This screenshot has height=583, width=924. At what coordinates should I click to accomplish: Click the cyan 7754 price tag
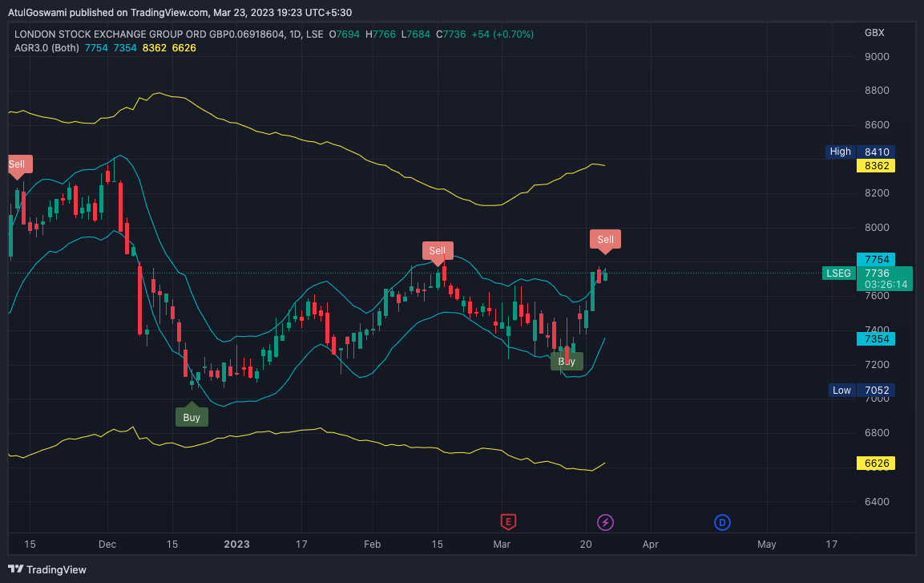click(x=876, y=259)
